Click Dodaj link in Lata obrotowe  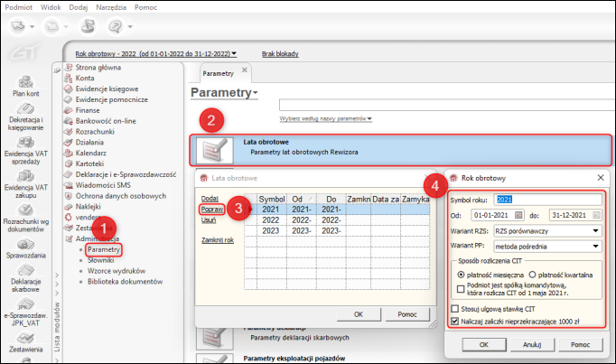(x=210, y=199)
